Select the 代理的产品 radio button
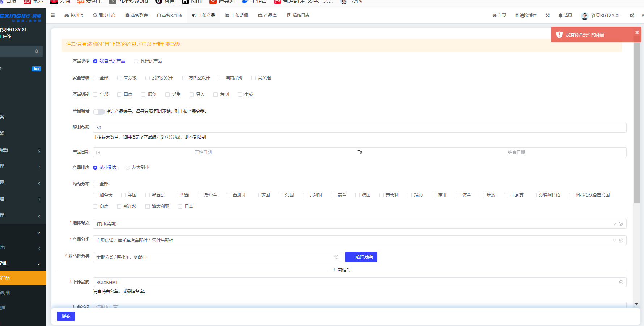Image resolution: width=644 pixels, height=326 pixels. (136, 61)
